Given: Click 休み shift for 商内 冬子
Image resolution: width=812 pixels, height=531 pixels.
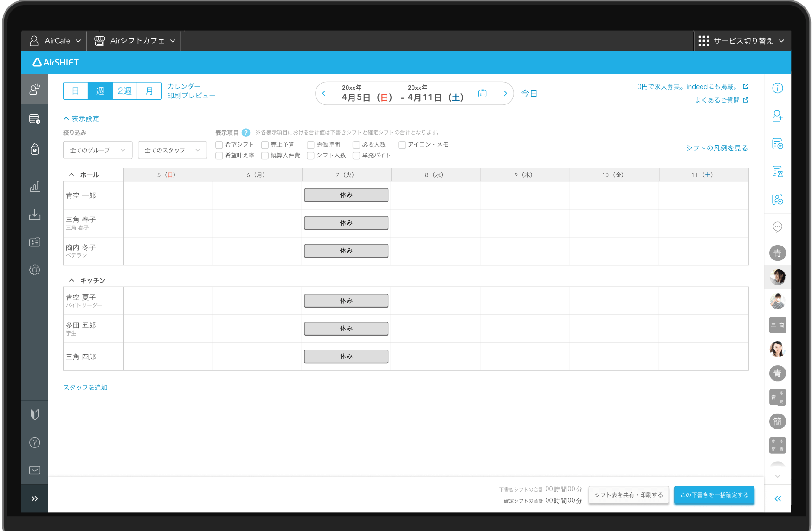Looking at the screenshot, I should (x=346, y=251).
